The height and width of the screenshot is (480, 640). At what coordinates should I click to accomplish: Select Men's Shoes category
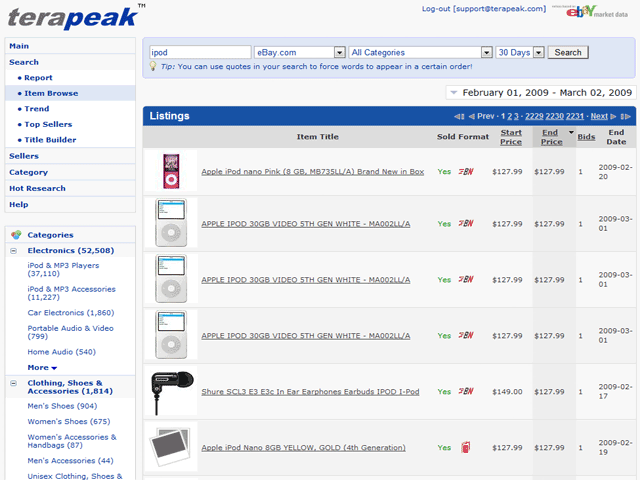62,406
